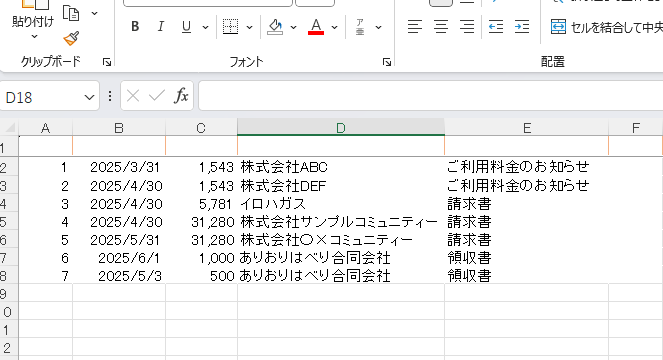663x360 pixels.
Task: Select the cell containing イロハガス
Action: pos(341,203)
